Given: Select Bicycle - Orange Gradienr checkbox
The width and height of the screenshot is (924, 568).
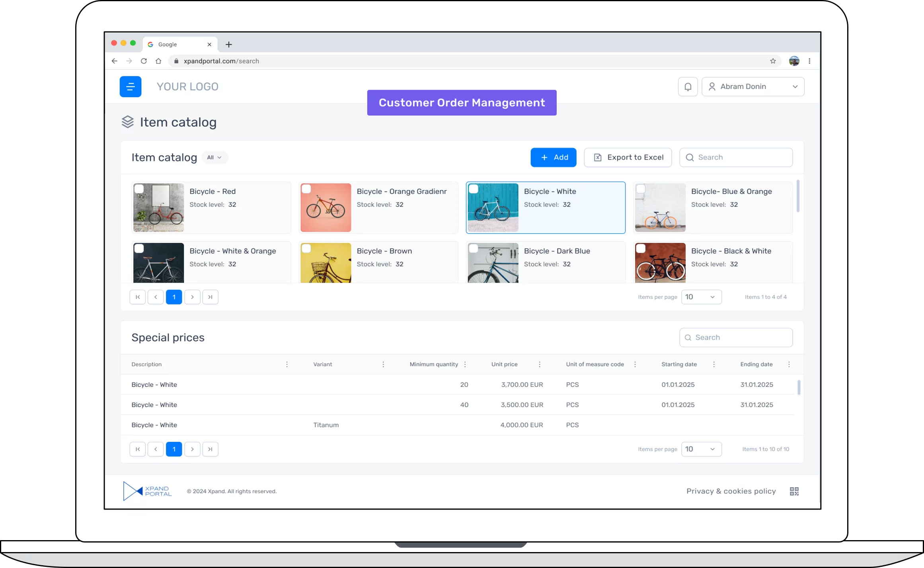Looking at the screenshot, I should tap(306, 189).
